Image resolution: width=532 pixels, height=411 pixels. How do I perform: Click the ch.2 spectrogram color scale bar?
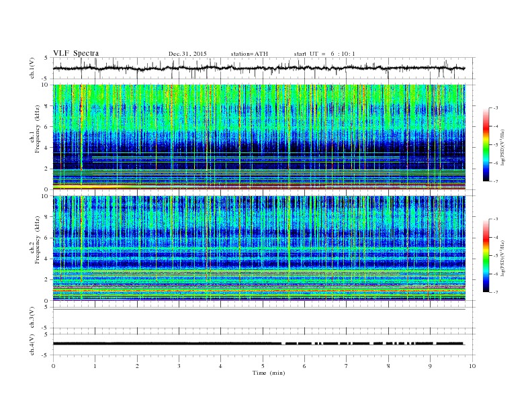(x=486, y=256)
